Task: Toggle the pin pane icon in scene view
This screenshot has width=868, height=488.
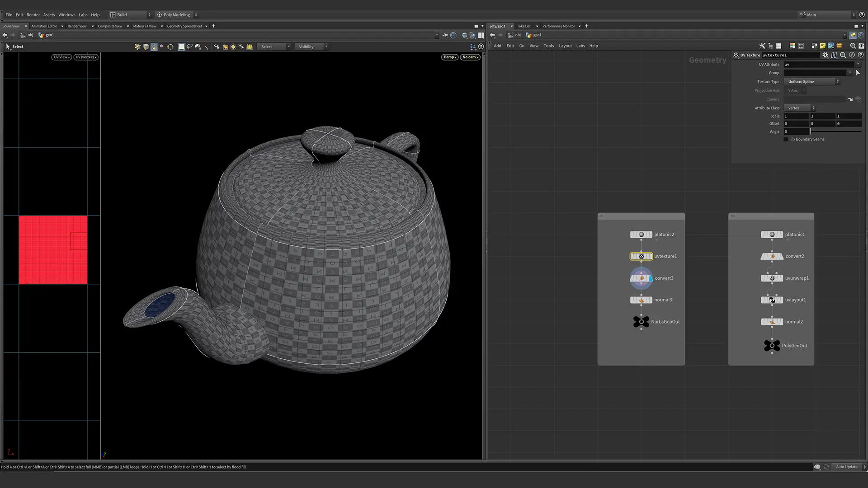Action: (446, 35)
